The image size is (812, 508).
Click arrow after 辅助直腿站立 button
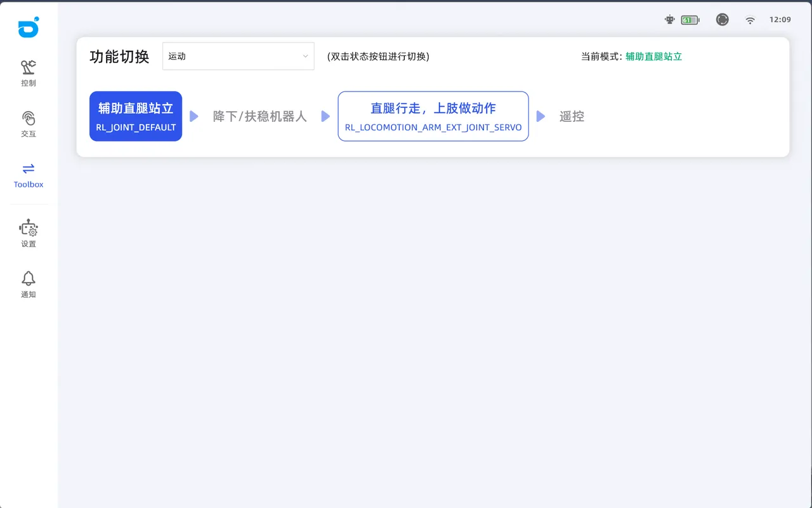point(194,117)
